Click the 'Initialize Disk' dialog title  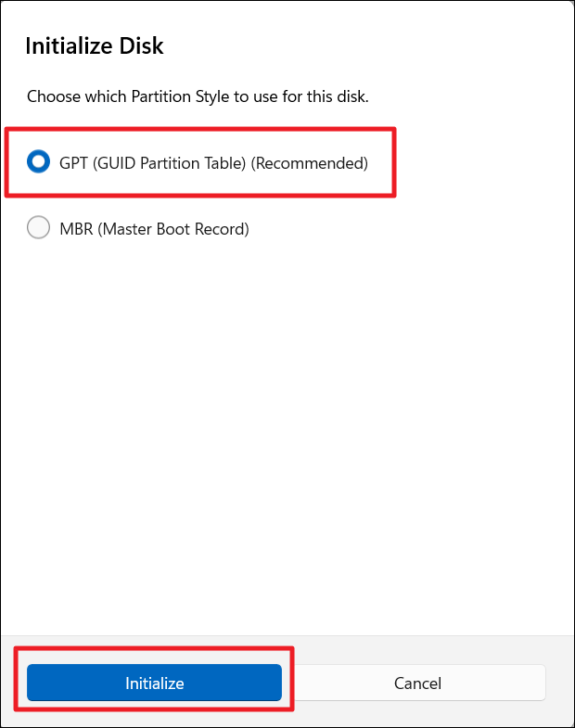(x=95, y=45)
